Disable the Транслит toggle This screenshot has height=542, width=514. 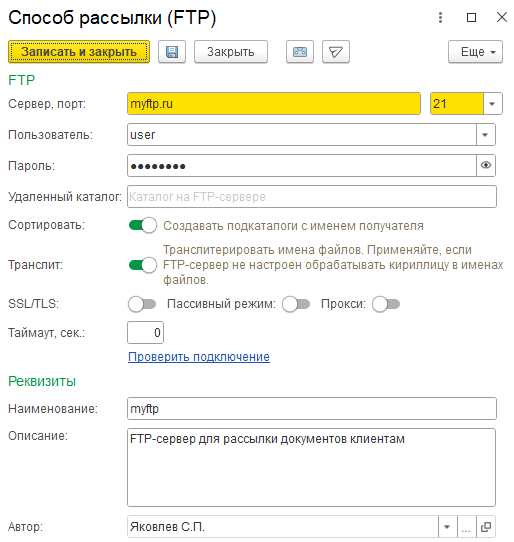click(x=143, y=265)
